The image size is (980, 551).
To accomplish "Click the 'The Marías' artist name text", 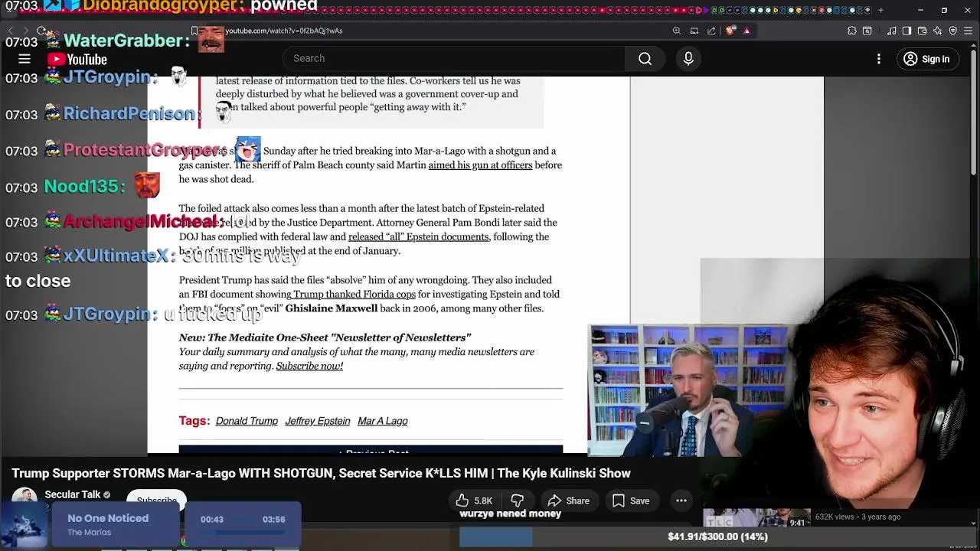I will tap(89, 533).
